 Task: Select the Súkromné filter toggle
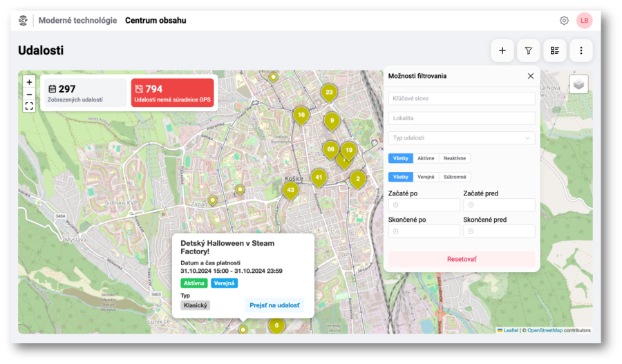coord(455,177)
